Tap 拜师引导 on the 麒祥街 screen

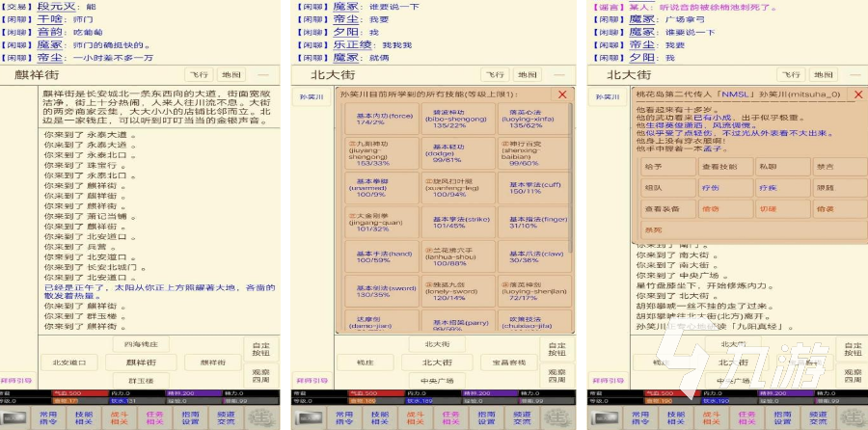(x=17, y=381)
